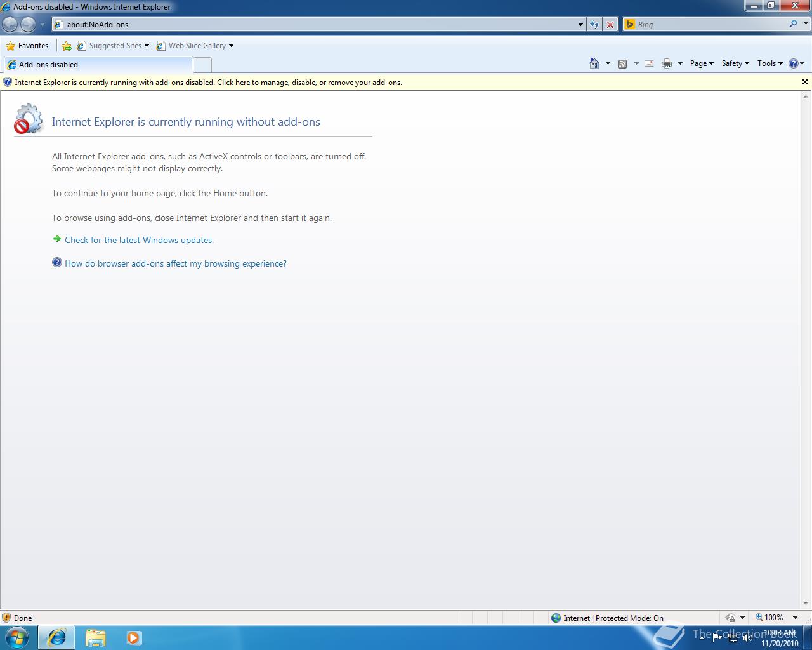Click Internet | Protected Mode: On status
Image resolution: width=812 pixels, height=650 pixels.
tap(607, 618)
